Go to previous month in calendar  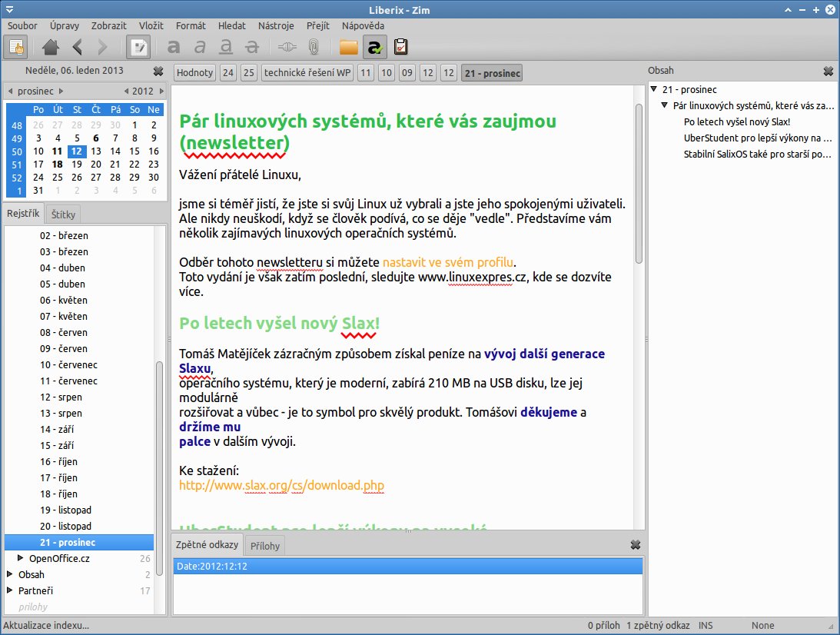10,91
